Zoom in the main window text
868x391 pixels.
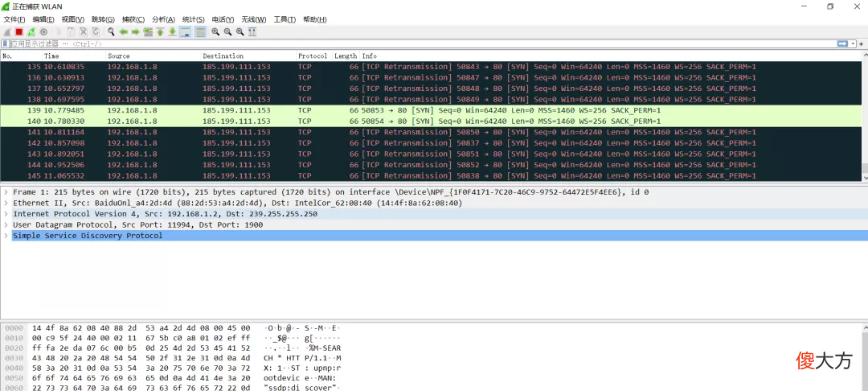215,32
